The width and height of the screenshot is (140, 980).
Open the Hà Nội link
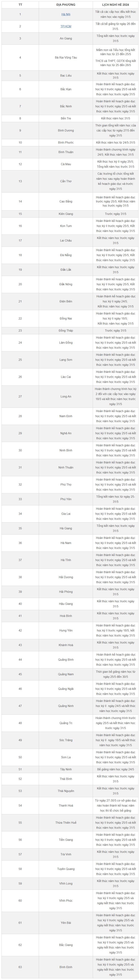tap(66, 14)
